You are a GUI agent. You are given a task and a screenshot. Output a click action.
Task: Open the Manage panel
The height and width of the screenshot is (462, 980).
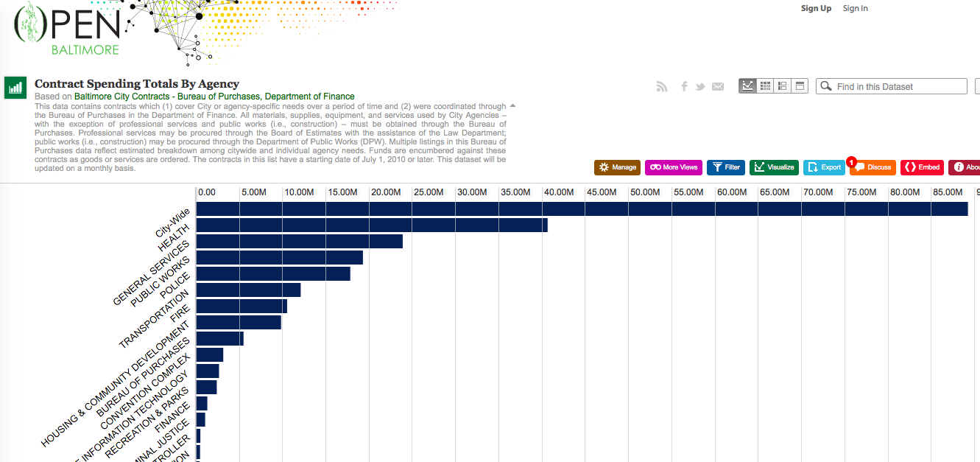pyautogui.click(x=617, y=167)
